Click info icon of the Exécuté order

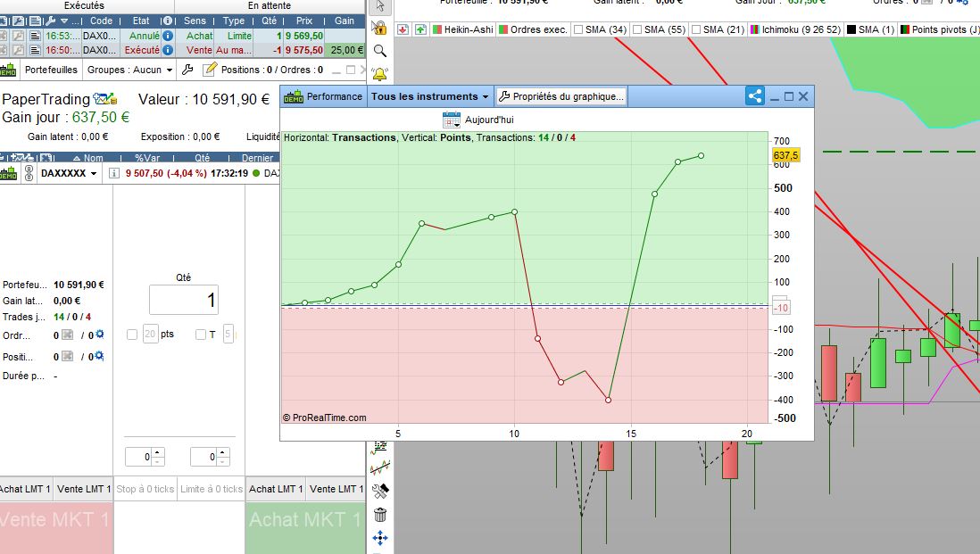tap(168, 50)
